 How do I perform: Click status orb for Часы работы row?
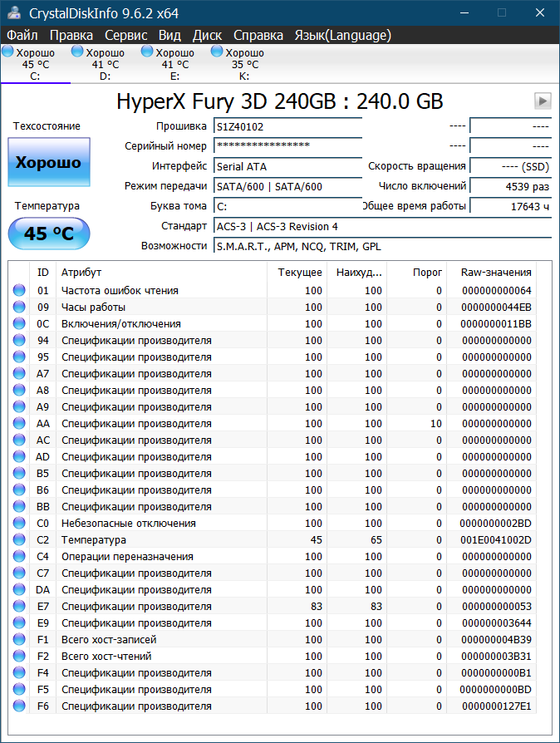(19, 307)
